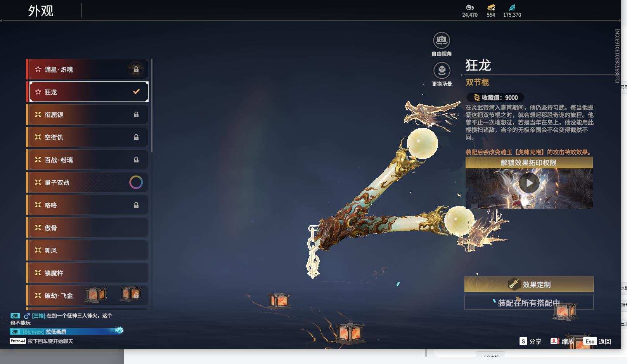Screen dimensions: 627x364
Task: Click the 外观 page title
Action: tap(41, 10)
